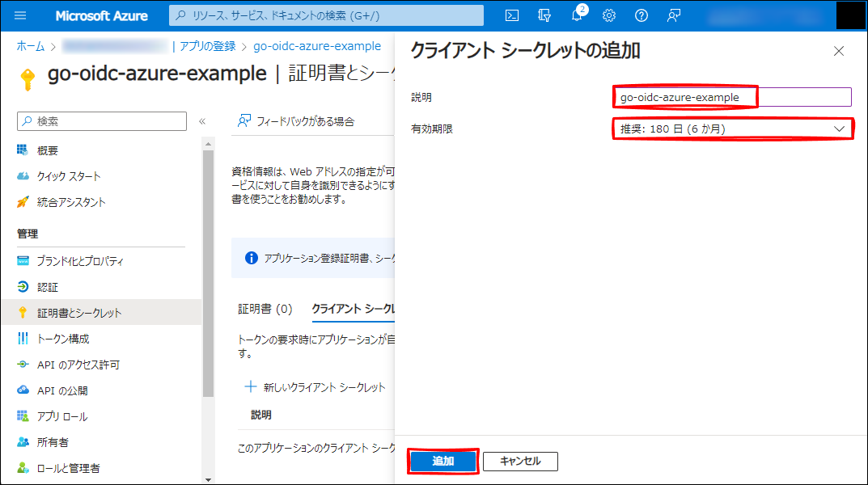868x485 pixels.
Task: Expand the 有効期限 expiration dropdown
Action: point(732,129)
